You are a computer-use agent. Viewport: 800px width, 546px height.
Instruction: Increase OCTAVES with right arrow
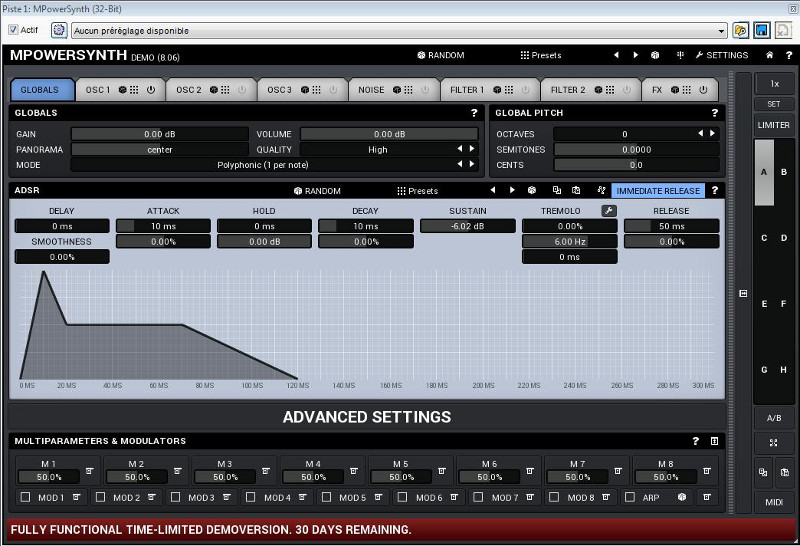(x=712, y=133)
